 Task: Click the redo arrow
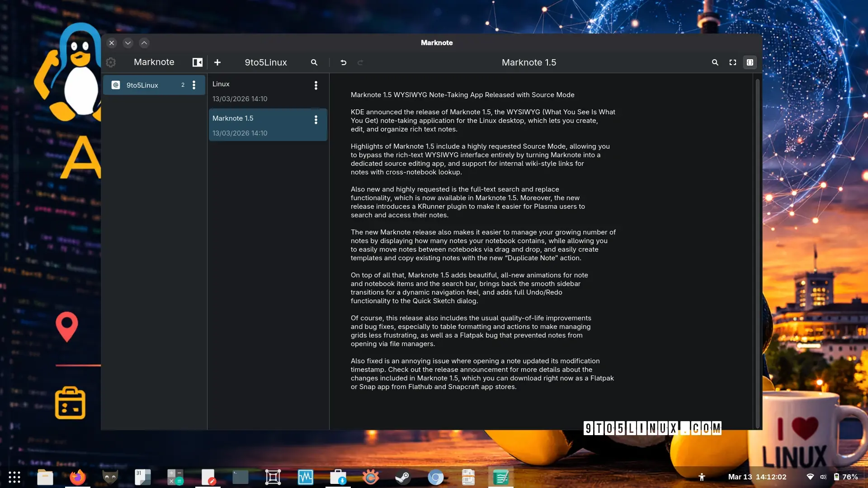tap(360, 62)
